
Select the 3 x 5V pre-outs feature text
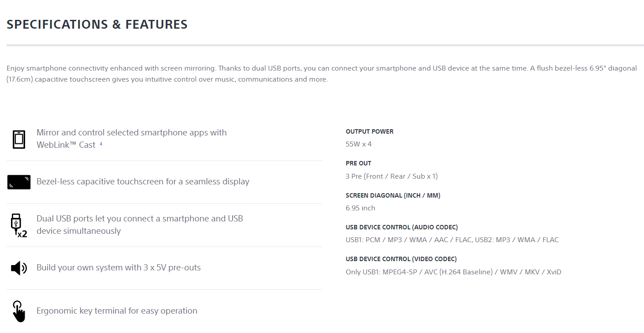tap(118, 268)
